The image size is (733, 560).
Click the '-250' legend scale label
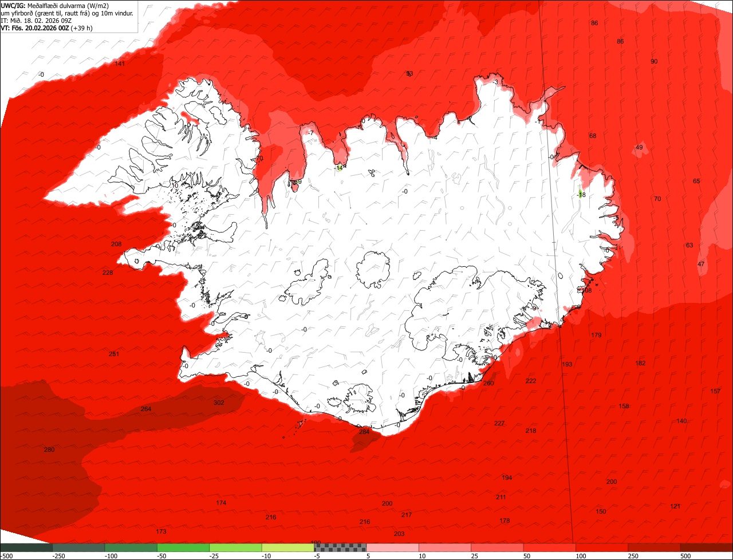click(57, 556)
